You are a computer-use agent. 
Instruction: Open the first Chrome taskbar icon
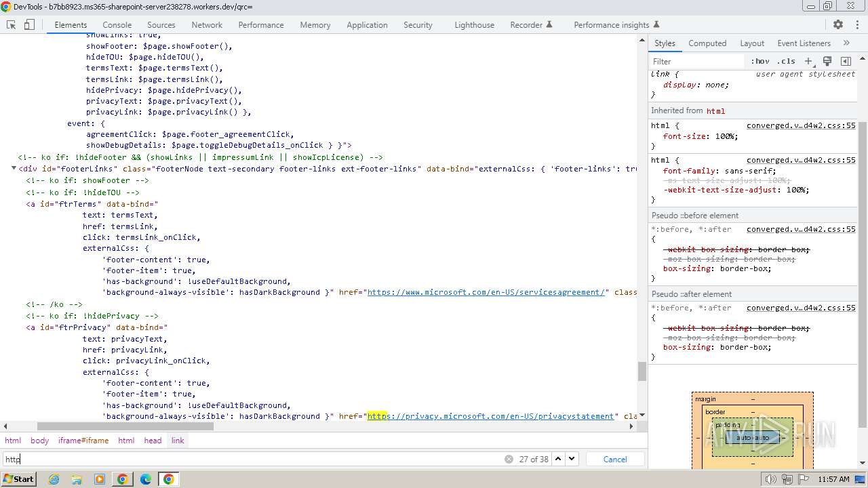click(123, 479)
